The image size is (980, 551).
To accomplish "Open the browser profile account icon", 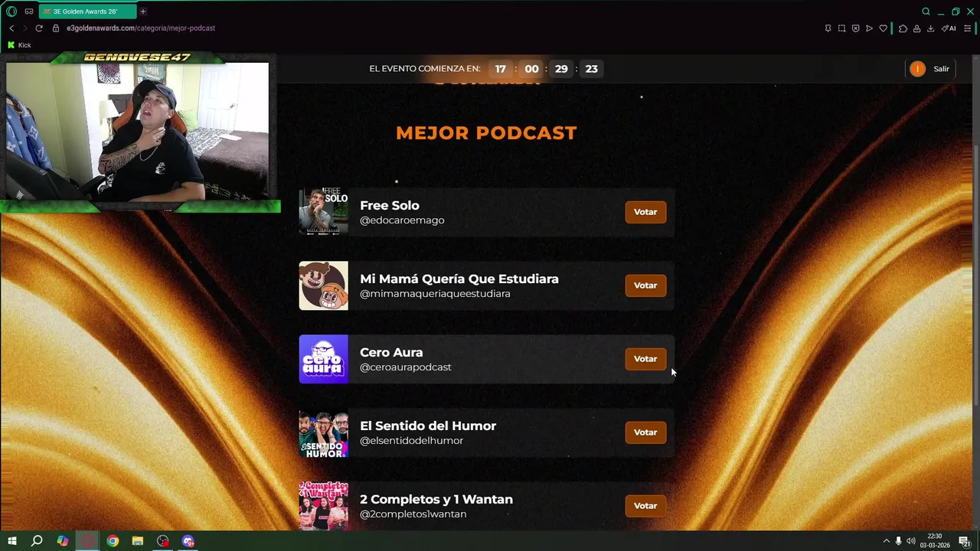I will (916, 28).
